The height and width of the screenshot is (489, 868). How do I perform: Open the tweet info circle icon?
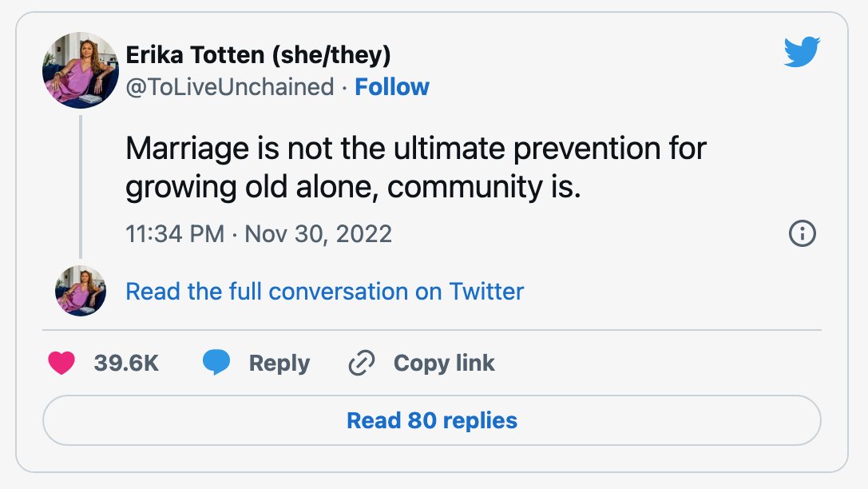(803, 233)
